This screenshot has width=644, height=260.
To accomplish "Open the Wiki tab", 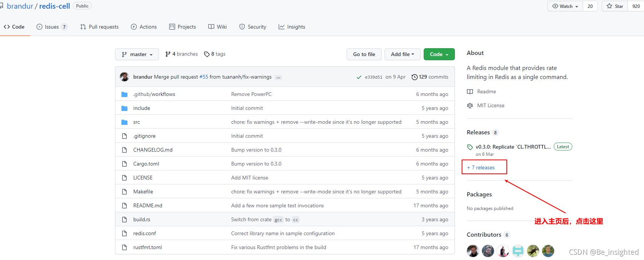I will (x=217, y=27).
